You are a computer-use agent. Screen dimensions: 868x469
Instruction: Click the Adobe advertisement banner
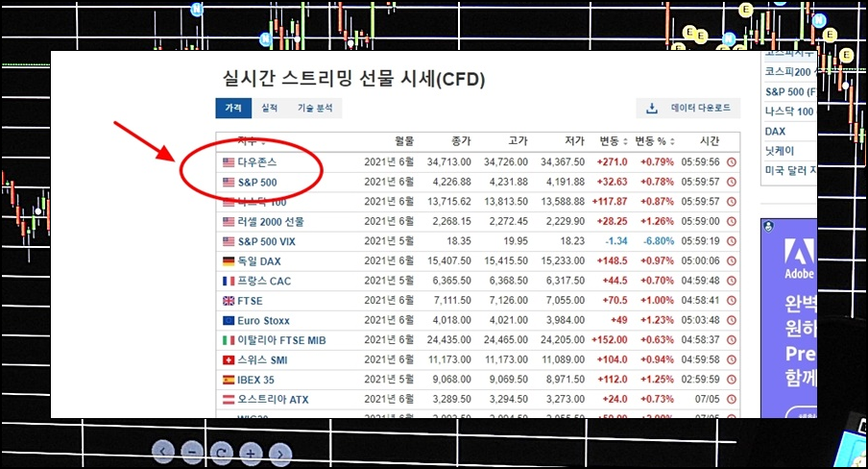(789, 318)
